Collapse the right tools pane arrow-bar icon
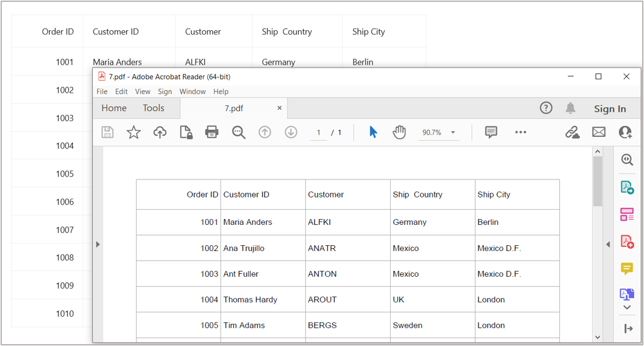644x346 pixels. 628,329
